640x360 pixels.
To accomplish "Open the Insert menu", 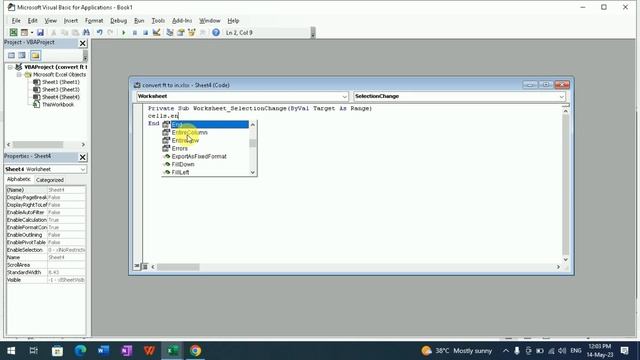I will 71,20.
